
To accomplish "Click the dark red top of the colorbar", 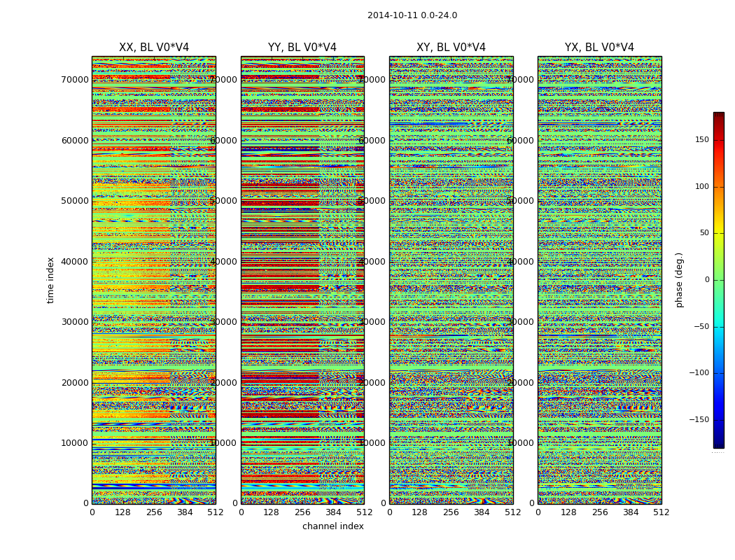I will (x=718, y=116).
